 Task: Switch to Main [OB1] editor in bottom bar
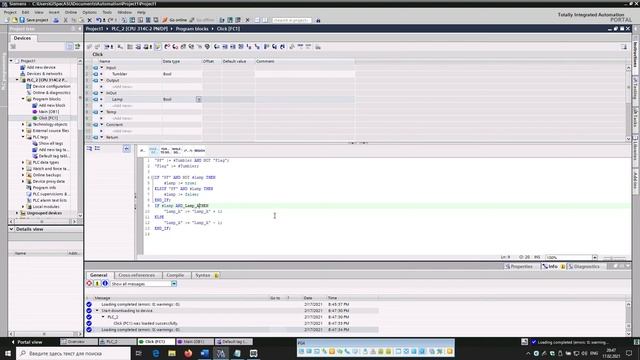tap(194, 342)
